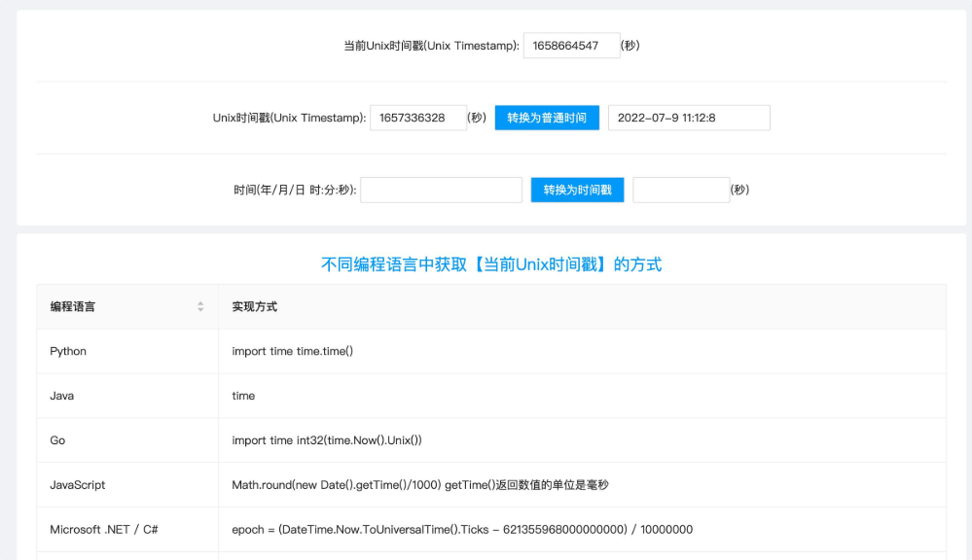Viewport: 972px width, 560px height.
Task: Click the heading 不同编程语言中获取【当前Unix时间戳】的方式
Action: click(491, 264)
